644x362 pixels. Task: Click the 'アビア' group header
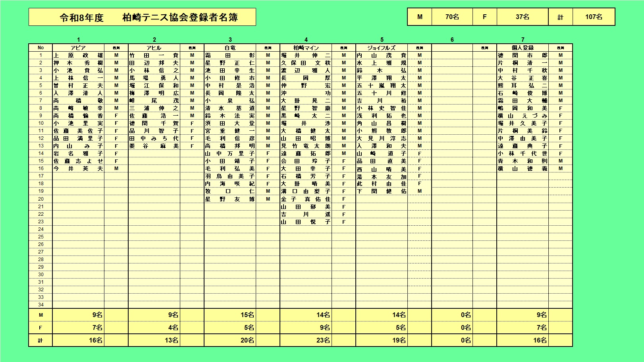pos(78,48)
